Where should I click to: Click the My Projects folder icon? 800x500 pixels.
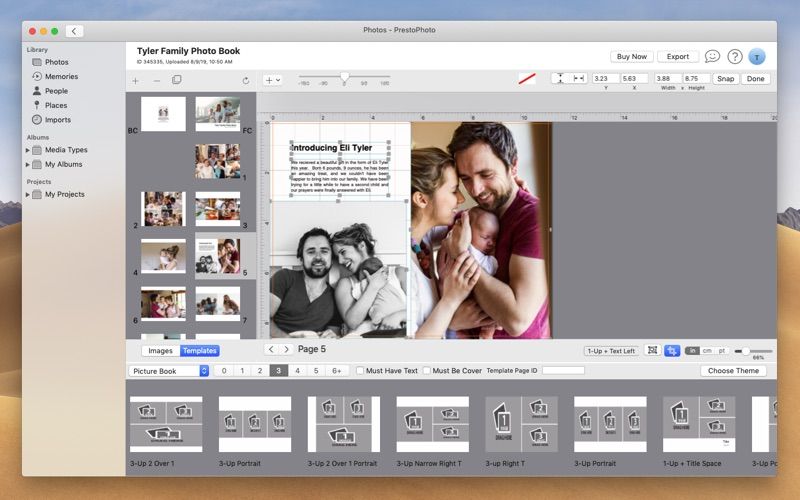[x=37, y=194]
